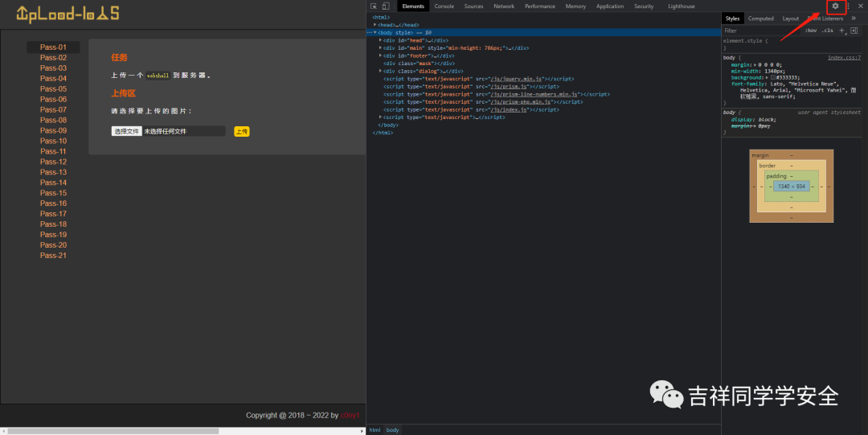Expand the div id="footer" node
Image resolution: width=868 pixels, height=435 pixels.
(380, 56)
